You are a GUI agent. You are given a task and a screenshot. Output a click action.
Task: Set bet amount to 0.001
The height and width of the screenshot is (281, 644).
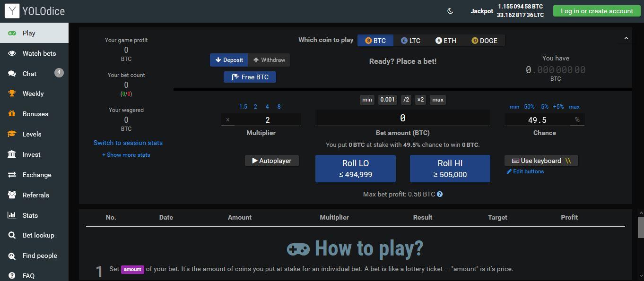click(x=388, y=100)
